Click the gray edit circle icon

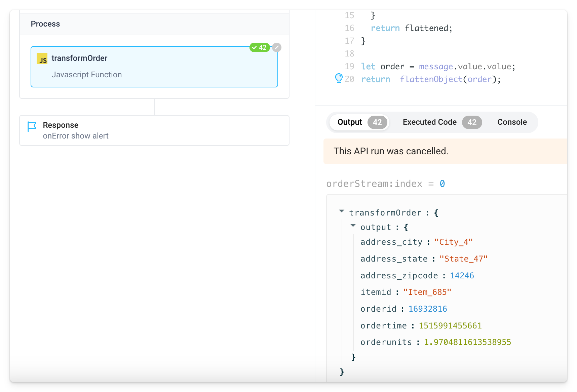pos(277,47)
